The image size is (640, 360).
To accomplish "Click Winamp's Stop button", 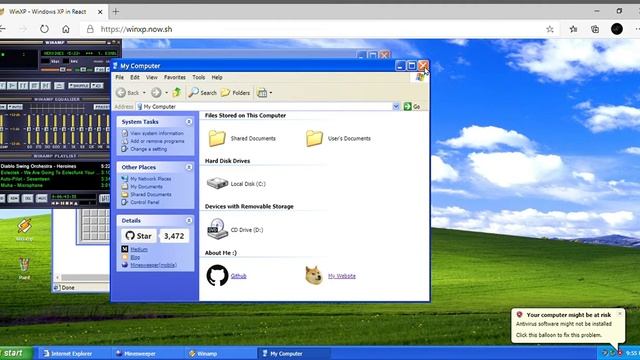I will tap(34, 86).
